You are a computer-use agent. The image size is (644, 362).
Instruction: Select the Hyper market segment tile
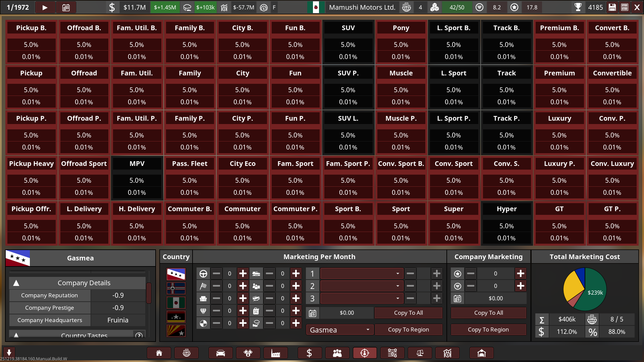pyautogui.click(x=506, y=209)
